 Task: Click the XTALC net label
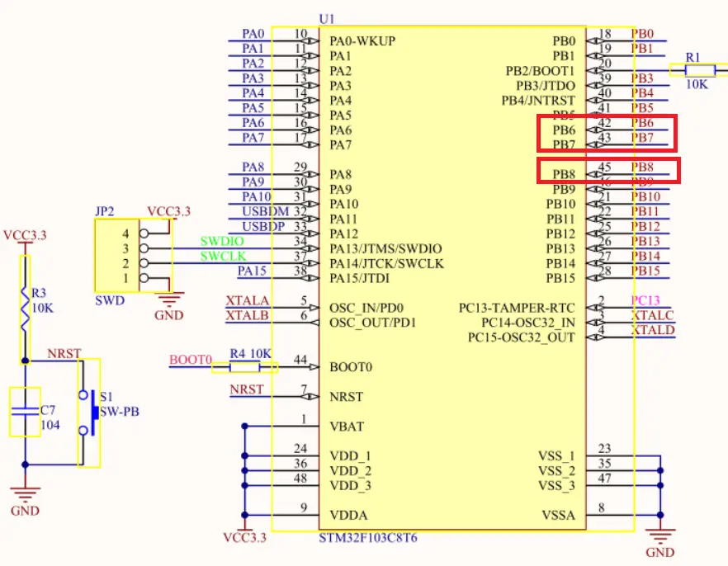(x=652, y=315)
